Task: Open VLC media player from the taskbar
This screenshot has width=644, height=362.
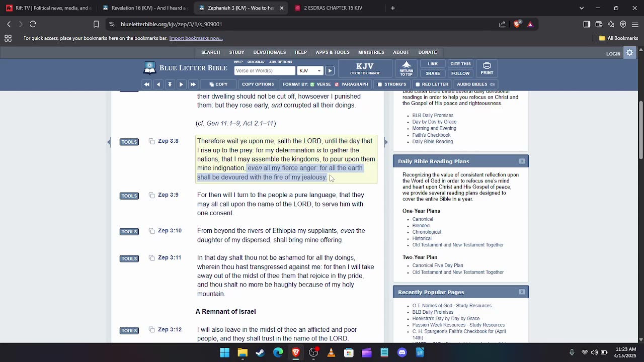Action: [x=331, y=352]
